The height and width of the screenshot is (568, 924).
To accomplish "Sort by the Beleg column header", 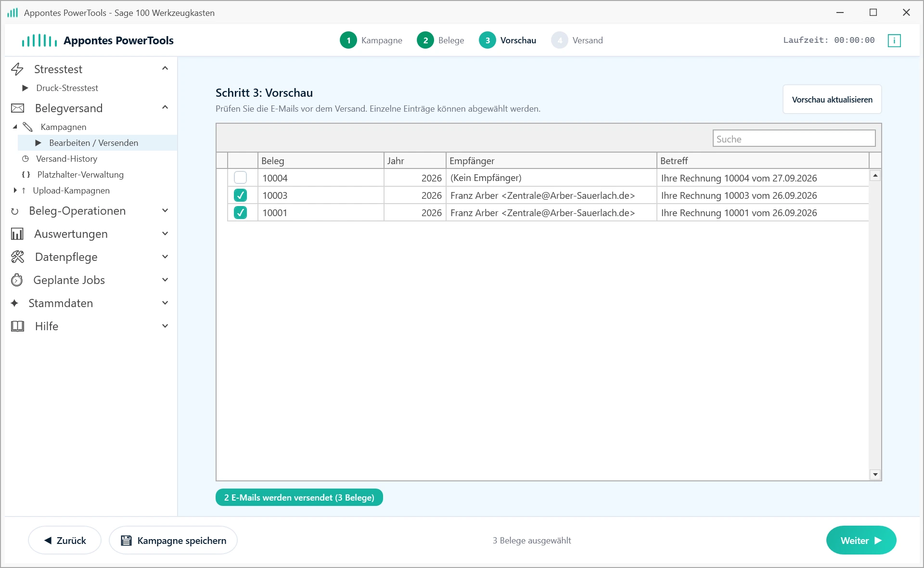I will (x=321, y=161).
